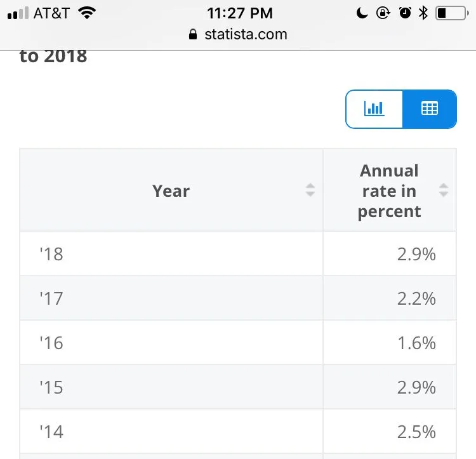Tap the Wi-Fi status icon
476x459 pixels.
point(87,13)
